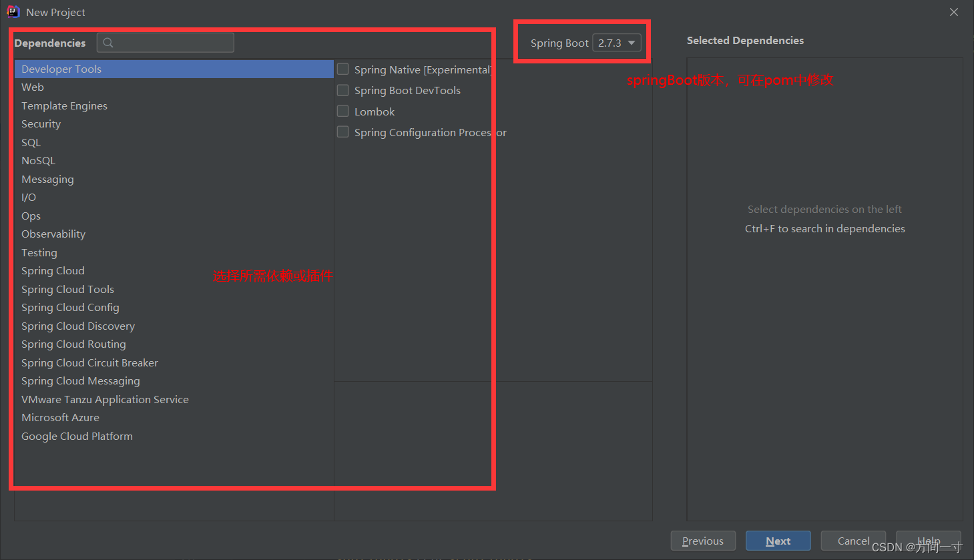Click the Lombok label text

click(x=375, y=111)
